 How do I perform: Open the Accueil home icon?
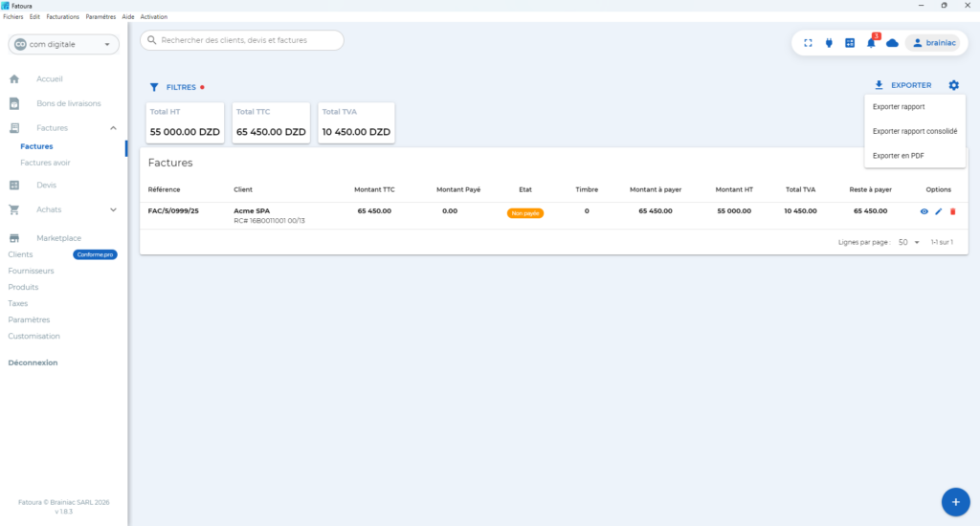(14, 79)
